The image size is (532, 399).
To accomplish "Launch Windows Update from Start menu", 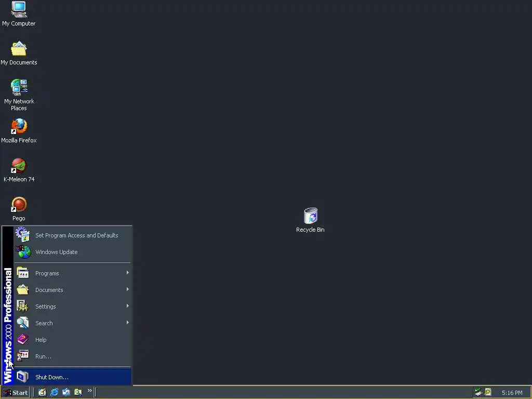I will point(73,252).
